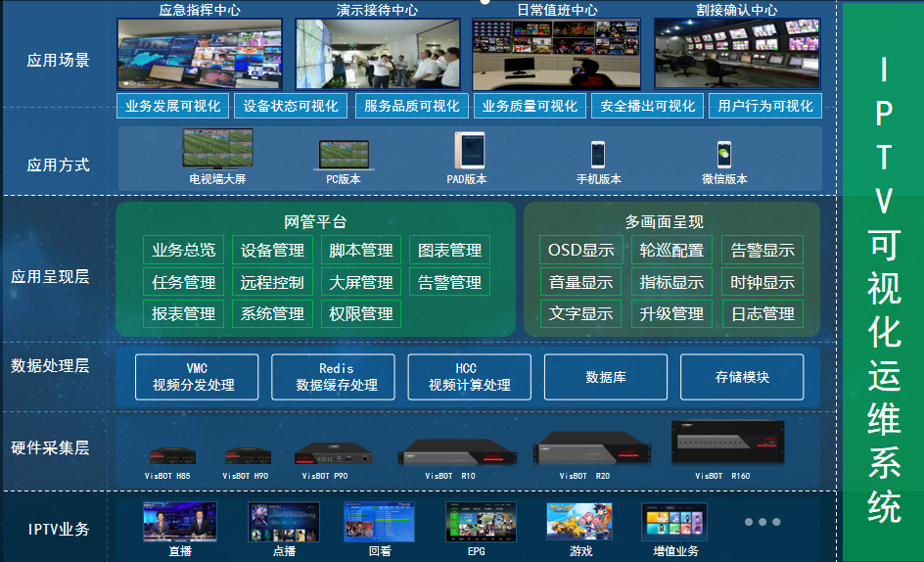Select the VisBOT H85 device image
Screen dimensions: 924x562
(170, 455)
